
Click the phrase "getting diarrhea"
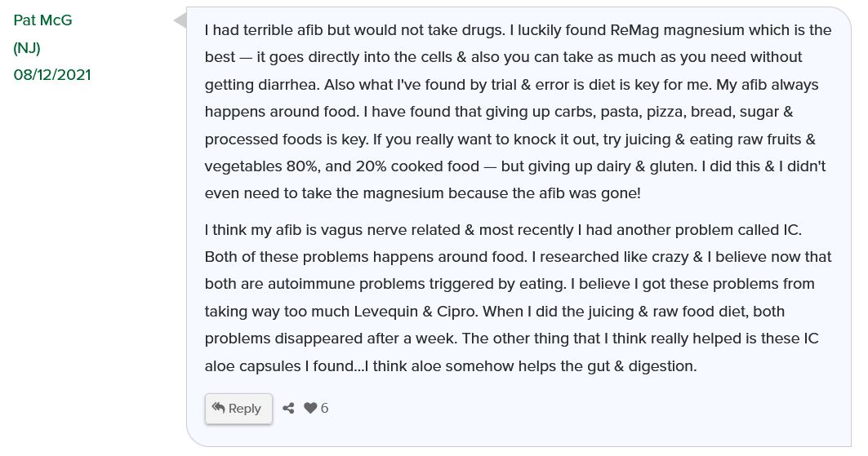pos(262,85)
